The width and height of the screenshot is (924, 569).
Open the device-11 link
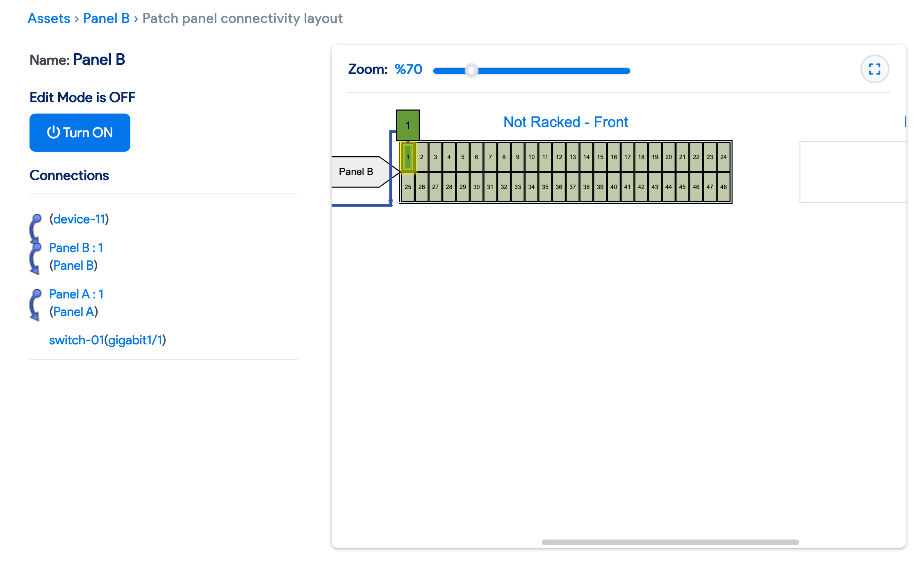(79, 219)
